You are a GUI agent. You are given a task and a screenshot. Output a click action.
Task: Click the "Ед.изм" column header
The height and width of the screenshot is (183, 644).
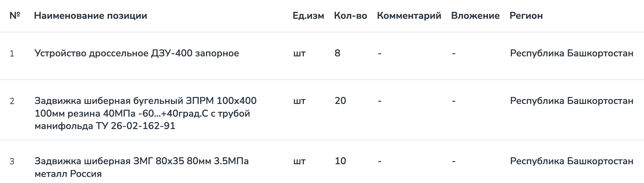coord(308,16)
